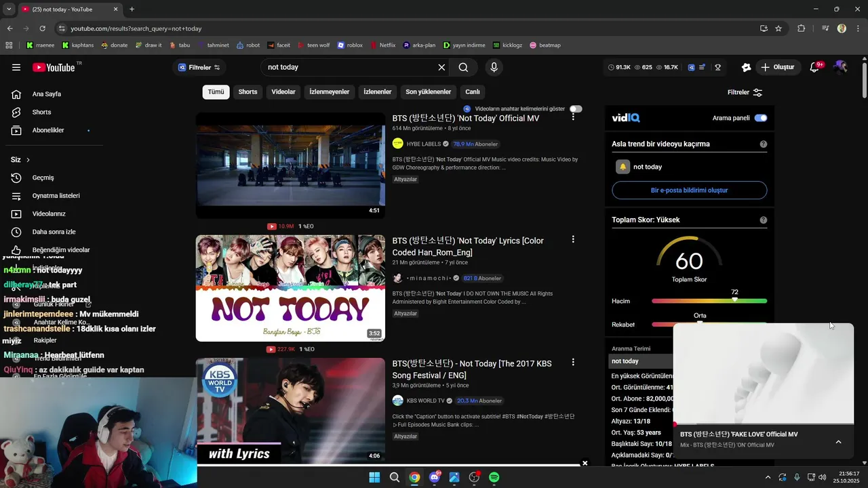The image size is (868, 488).
Task: Open the HYBE LABELS channel avatar
Action: click(x=398, y=144)
